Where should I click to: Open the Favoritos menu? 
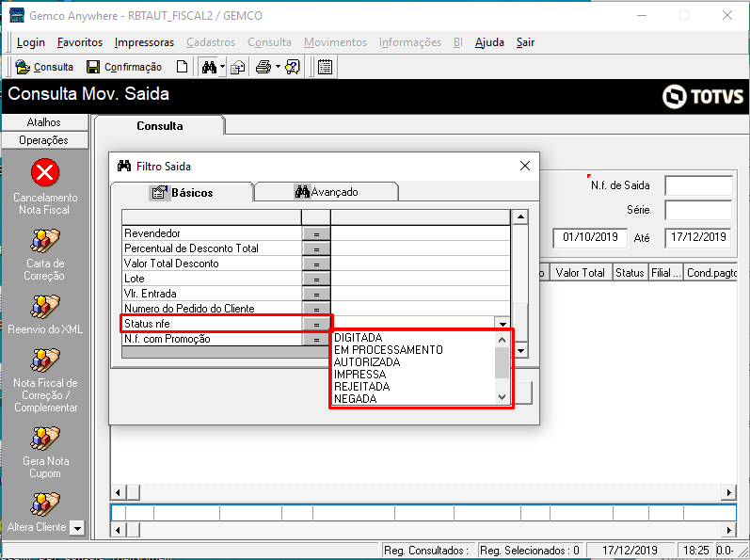click(80, 42)
